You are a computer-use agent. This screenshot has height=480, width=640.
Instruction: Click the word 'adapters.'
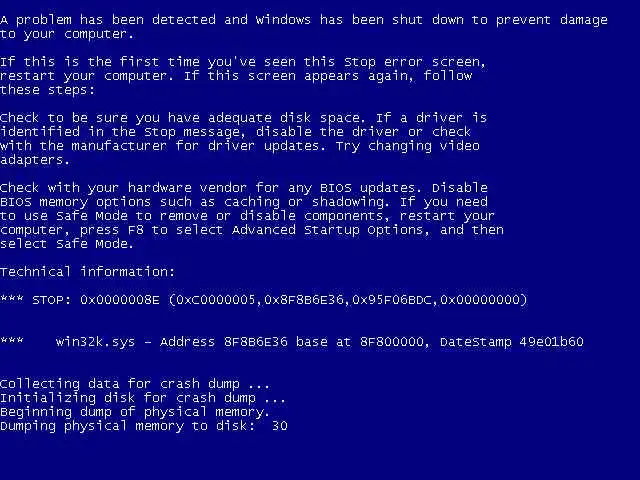[x=34, y=160]
